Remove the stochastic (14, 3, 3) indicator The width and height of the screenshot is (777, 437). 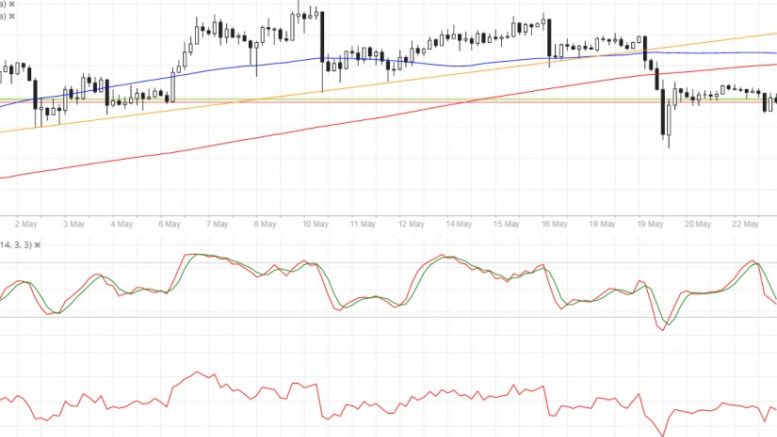(x=37, y=245)
